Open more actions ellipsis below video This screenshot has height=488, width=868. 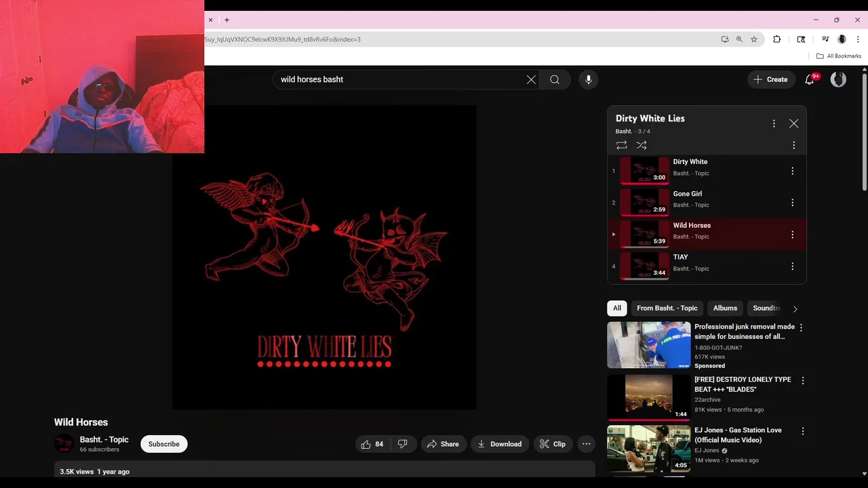click(x=587, y=444)
